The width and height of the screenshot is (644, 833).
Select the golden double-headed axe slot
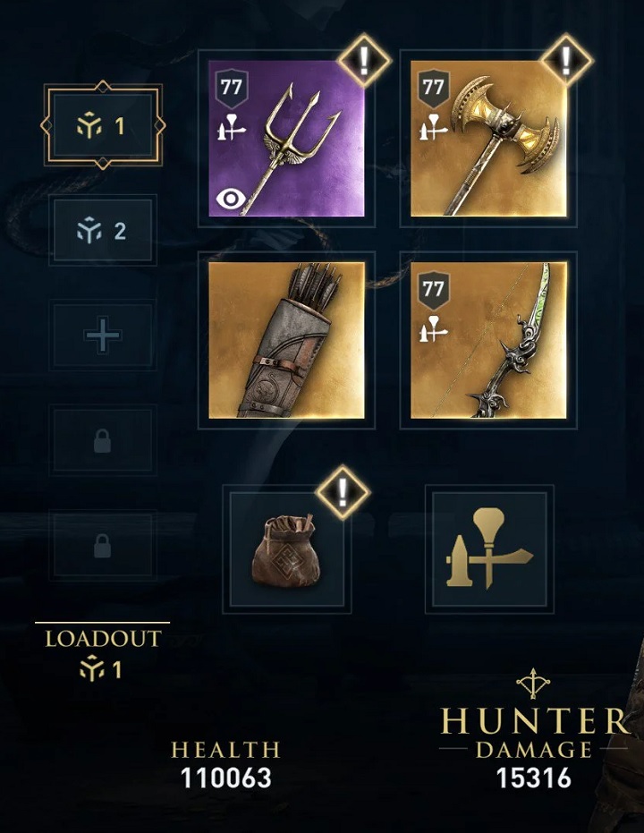coord(488,138)
